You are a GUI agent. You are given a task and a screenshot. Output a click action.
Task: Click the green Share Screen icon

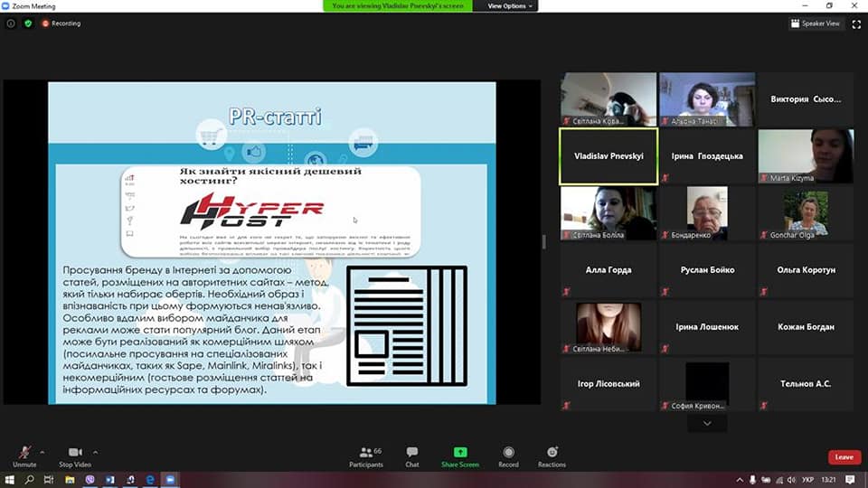pos(460,453)
